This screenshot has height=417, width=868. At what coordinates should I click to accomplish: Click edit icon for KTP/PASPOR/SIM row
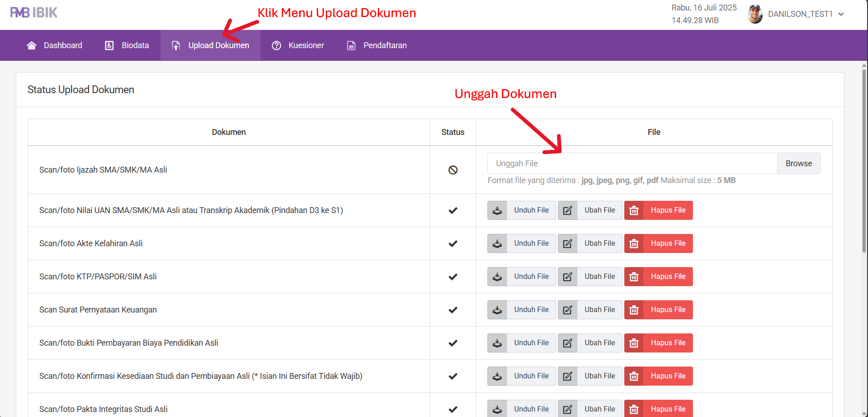click(567, 277)
